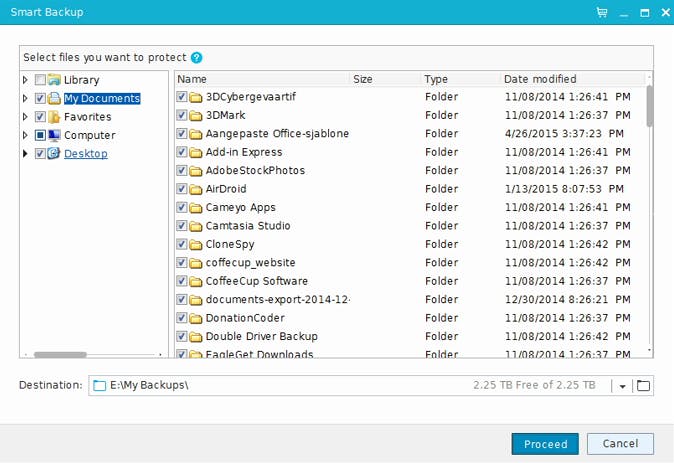Viewport: 674px width, 463px height.
Task: Uncheck the 3DCybergevaartif folder checkbox
Action: point(181,97)
